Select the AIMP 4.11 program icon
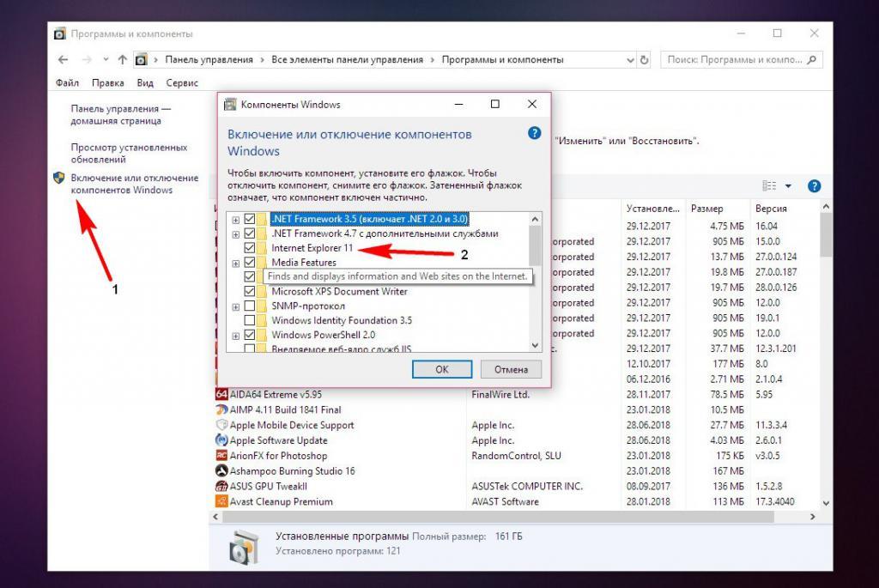879x588 pixels. 221,409
